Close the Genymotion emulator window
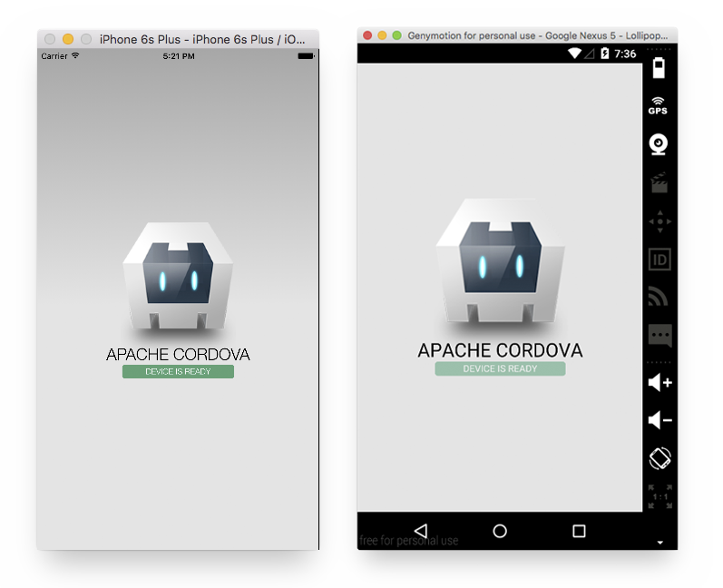The image size is (723, 588). pos(367,35)
